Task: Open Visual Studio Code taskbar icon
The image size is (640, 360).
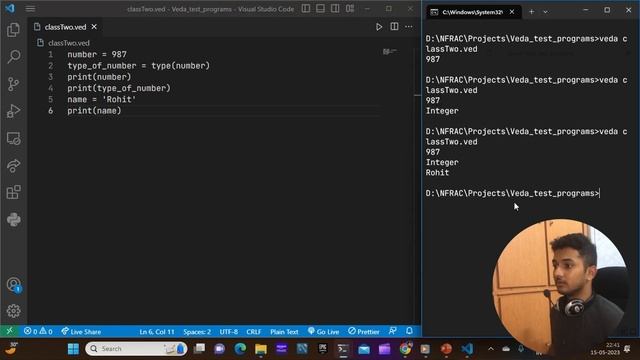Action: point(467,349)
